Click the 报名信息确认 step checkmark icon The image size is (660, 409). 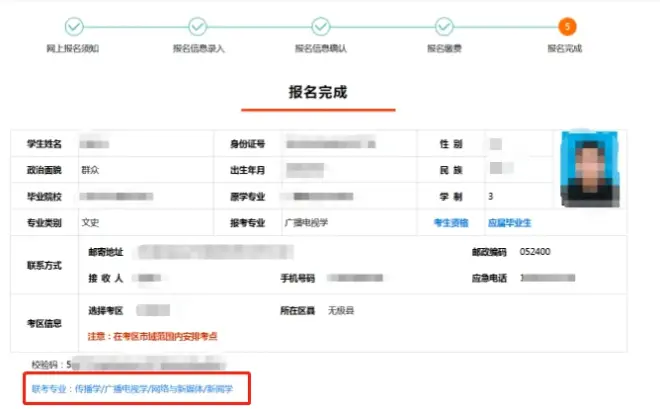(x=320, y=26)
